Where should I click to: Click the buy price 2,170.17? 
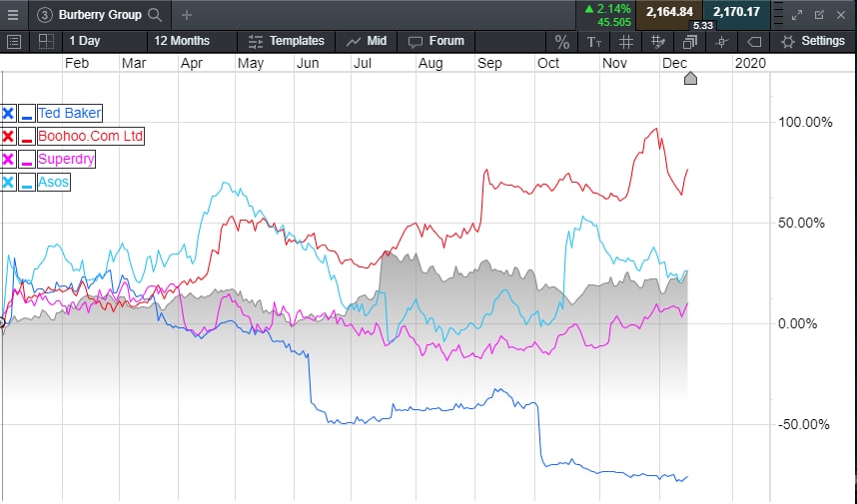pos(736,11)
